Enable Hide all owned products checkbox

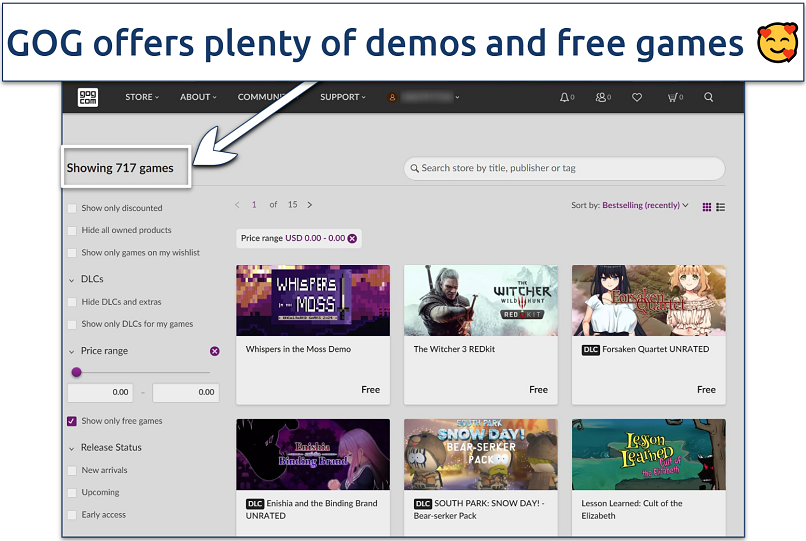[x=72, y=230]
